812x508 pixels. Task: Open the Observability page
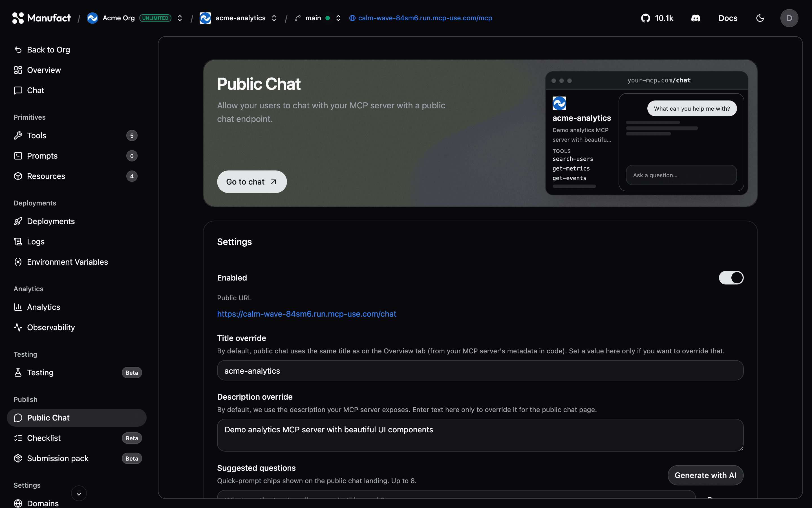point(76,327)
